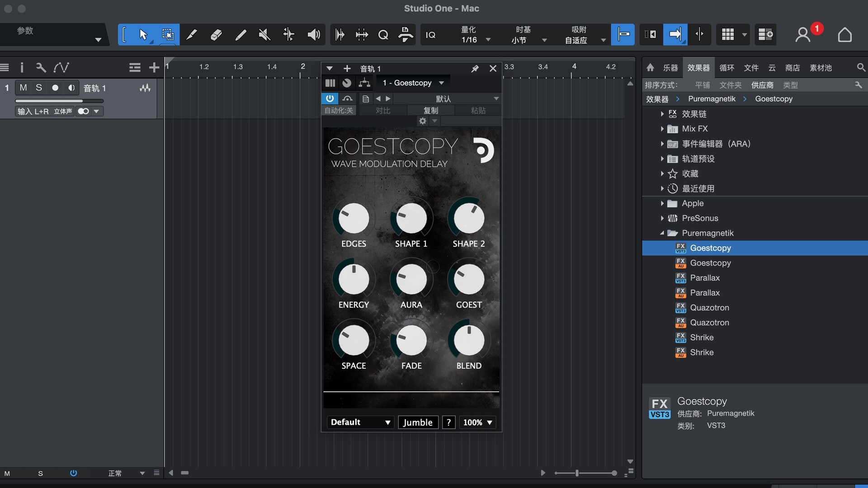Arm record on track 1

[55, 88]
